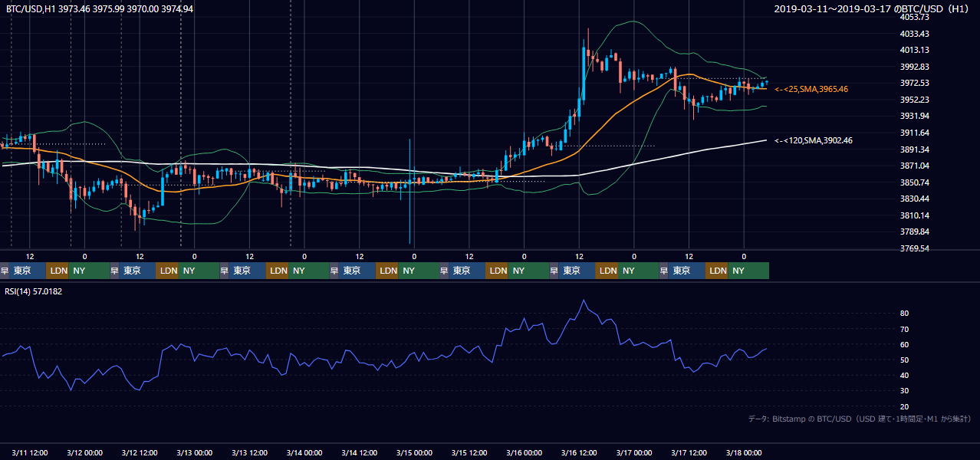Click the 3/13 00:00 time label
Image resolution: width=980 pixels, height=460 pixels.
(x=194, y=452)
